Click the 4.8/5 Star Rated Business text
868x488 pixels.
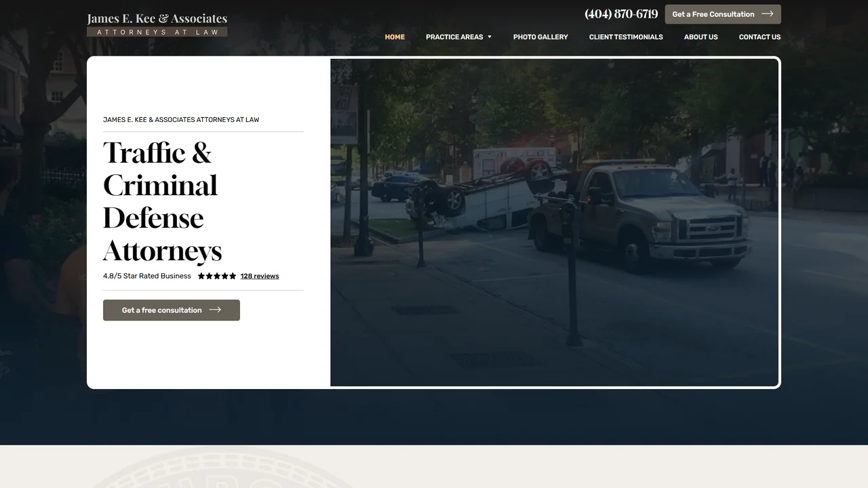click(147, 276)
